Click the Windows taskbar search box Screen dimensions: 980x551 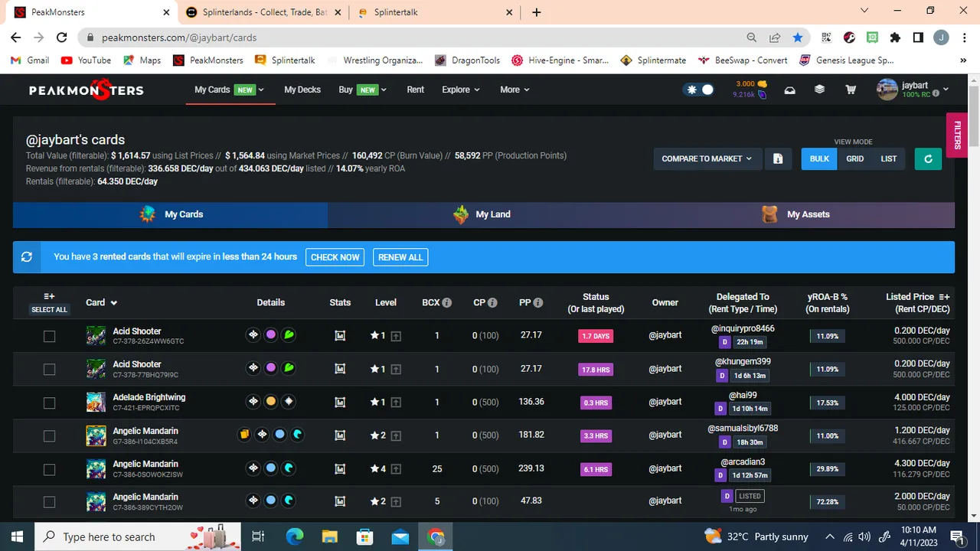[x=138, y=536]
